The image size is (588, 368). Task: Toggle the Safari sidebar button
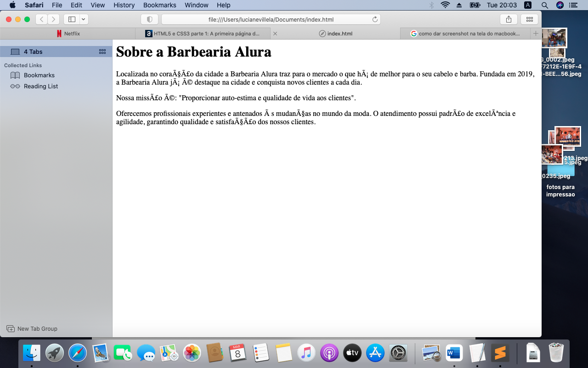[72, 19]
